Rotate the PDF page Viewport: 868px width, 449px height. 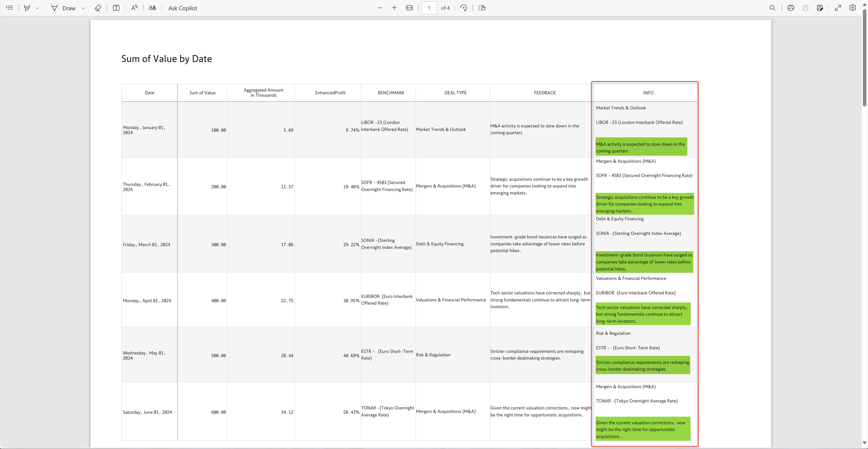pyautogui.click(x=464, y=8)
